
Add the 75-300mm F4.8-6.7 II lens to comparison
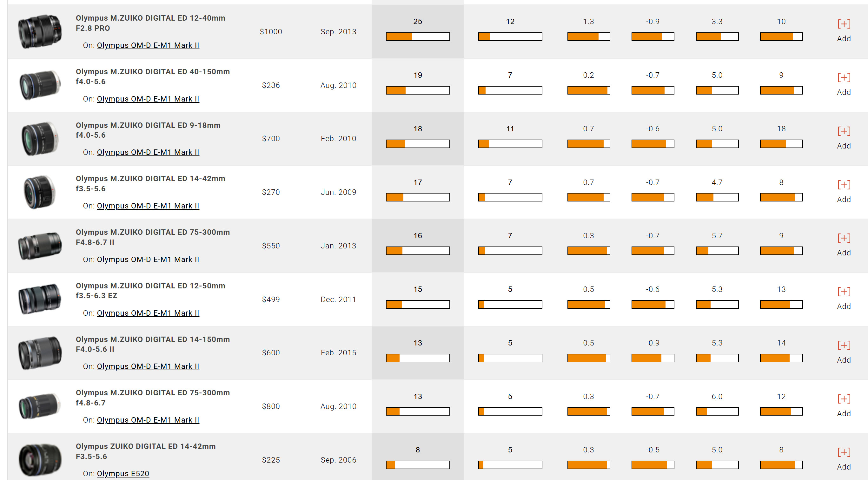844,245
